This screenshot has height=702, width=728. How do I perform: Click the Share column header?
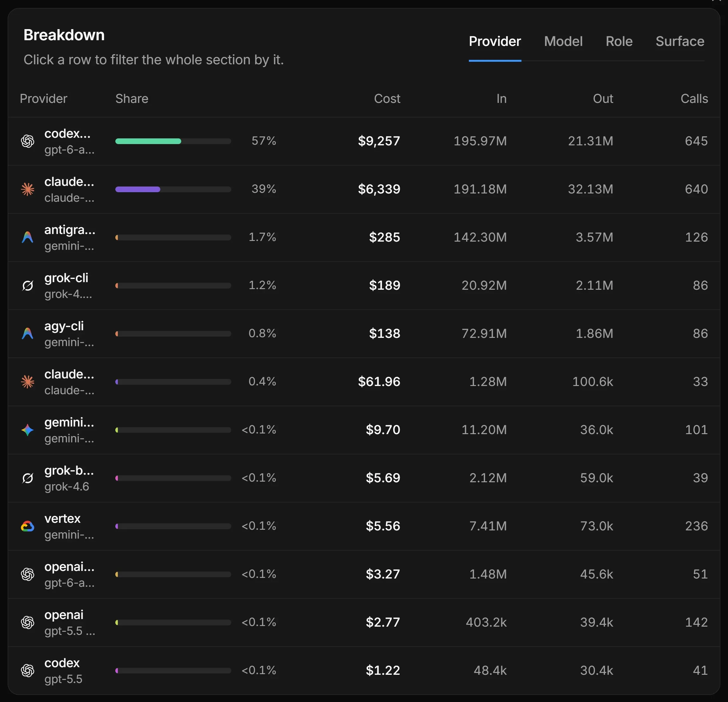[x=132, y=98]
